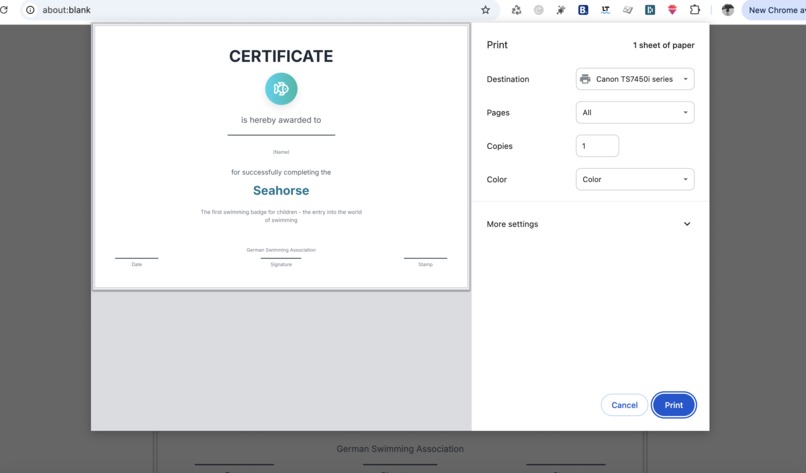Open the Destination printer dropdown
806x473 pixels.
point(635,79)
